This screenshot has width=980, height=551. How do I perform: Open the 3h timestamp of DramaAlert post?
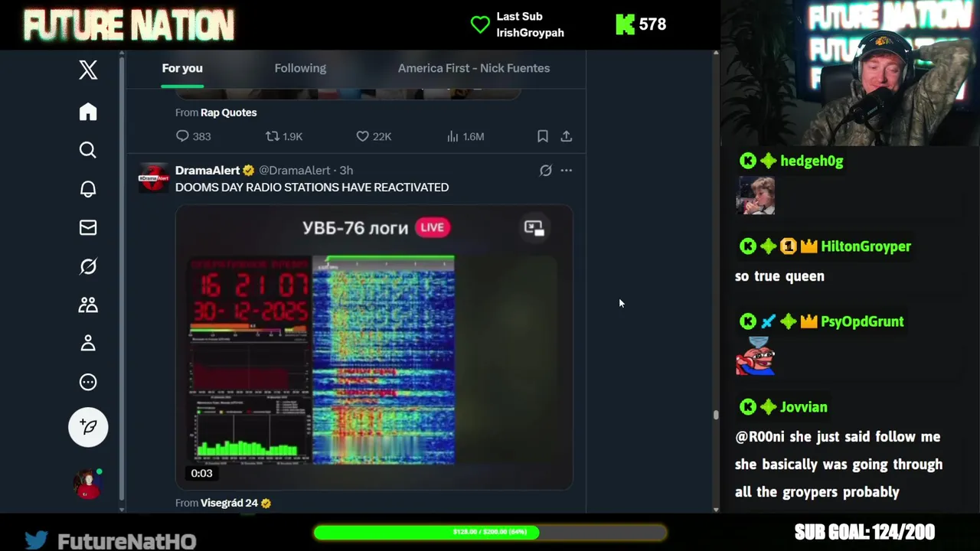click(346, 171)
